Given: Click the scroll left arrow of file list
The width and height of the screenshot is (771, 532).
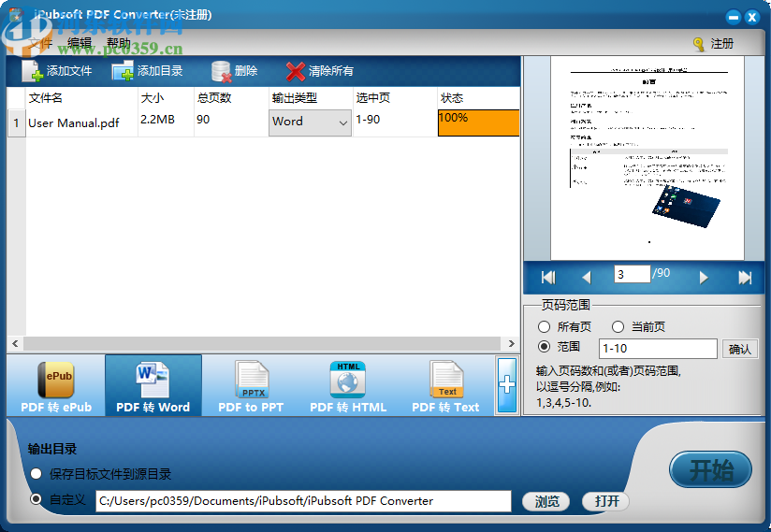Looking at the screenshot, I should point(15,343).
